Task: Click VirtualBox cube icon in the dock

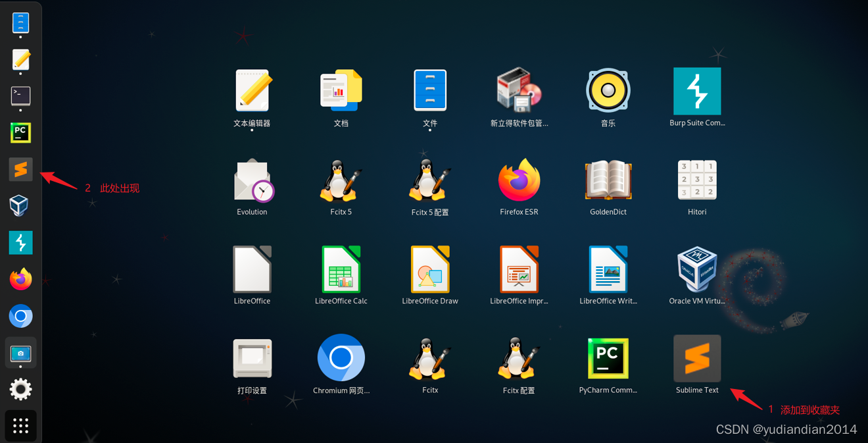Action: (20, 206)
